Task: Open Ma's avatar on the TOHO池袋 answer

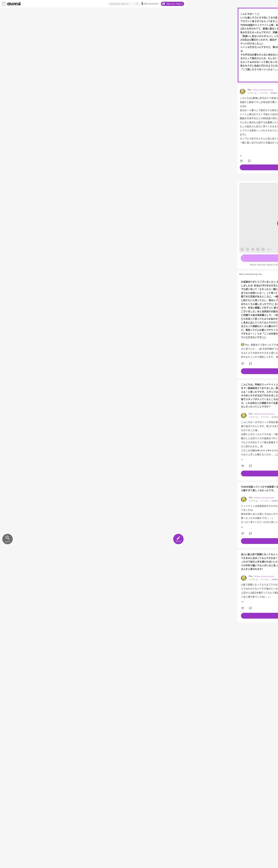Action: (x=244, y=499)
